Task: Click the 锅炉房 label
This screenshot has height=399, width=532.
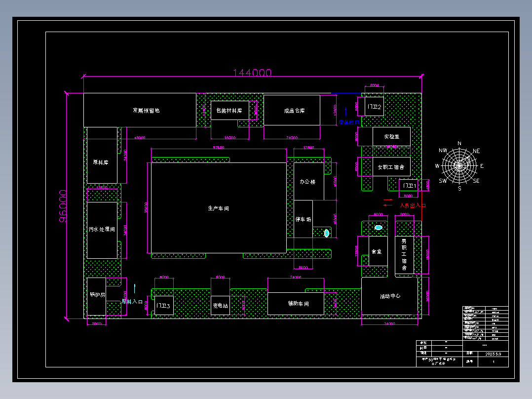Action: coord(97,294)
